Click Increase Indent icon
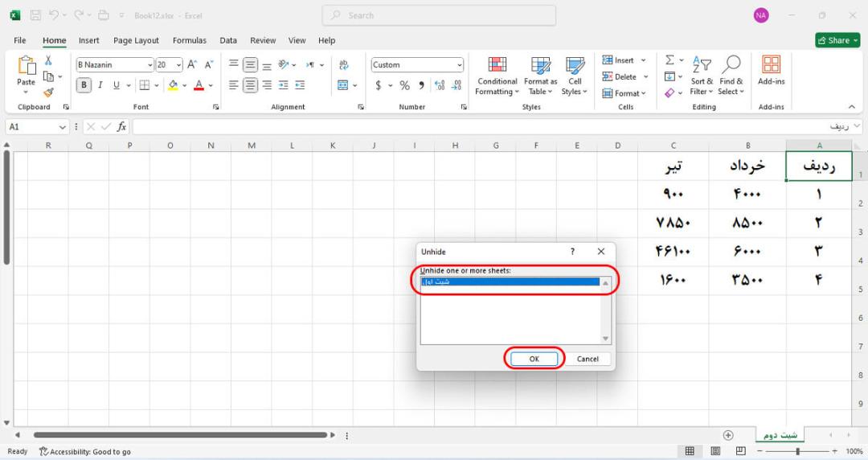 300,84
